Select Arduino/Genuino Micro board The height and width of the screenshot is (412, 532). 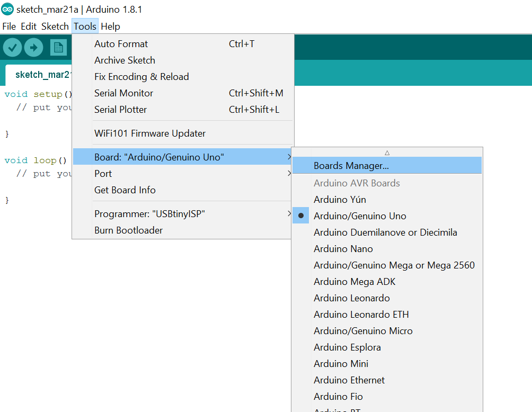pos(387,330)
